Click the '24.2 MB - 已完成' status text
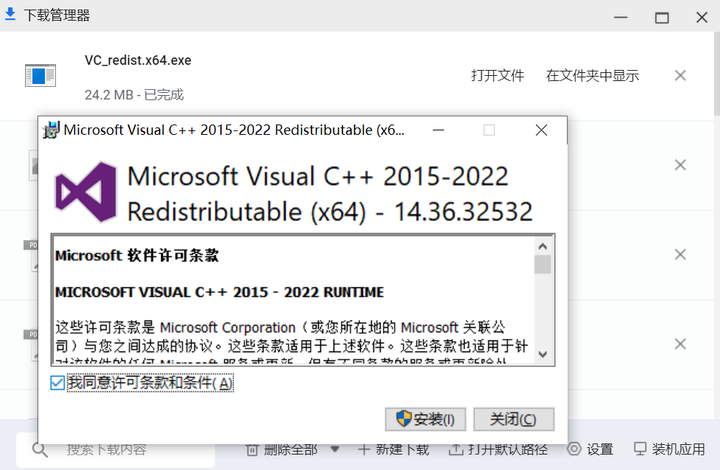 134,95
